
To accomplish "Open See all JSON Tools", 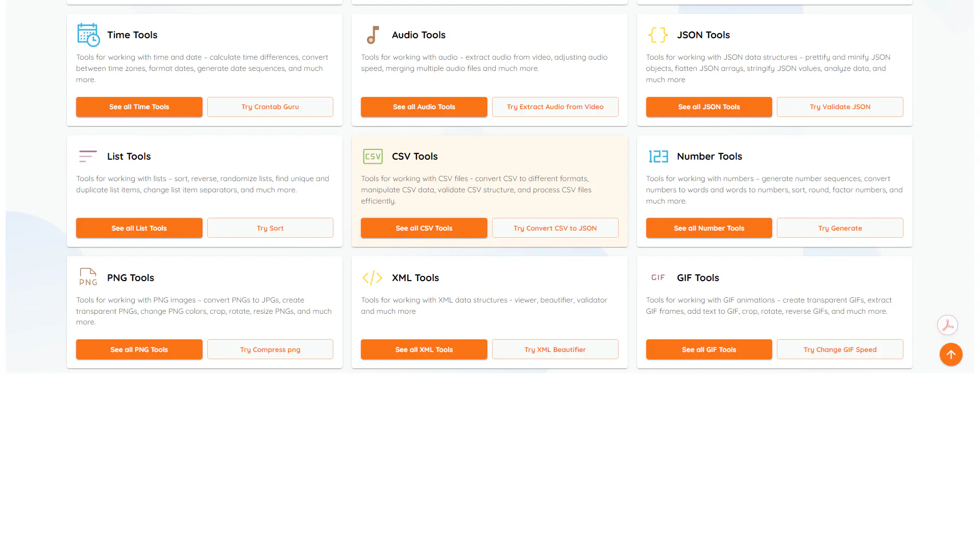I will click(709, 107).
